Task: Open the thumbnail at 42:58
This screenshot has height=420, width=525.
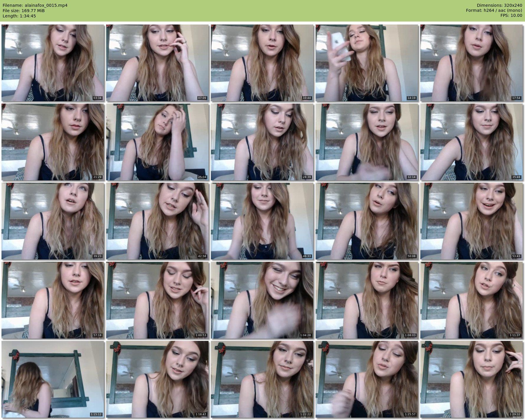Action: tap(157, 221)
